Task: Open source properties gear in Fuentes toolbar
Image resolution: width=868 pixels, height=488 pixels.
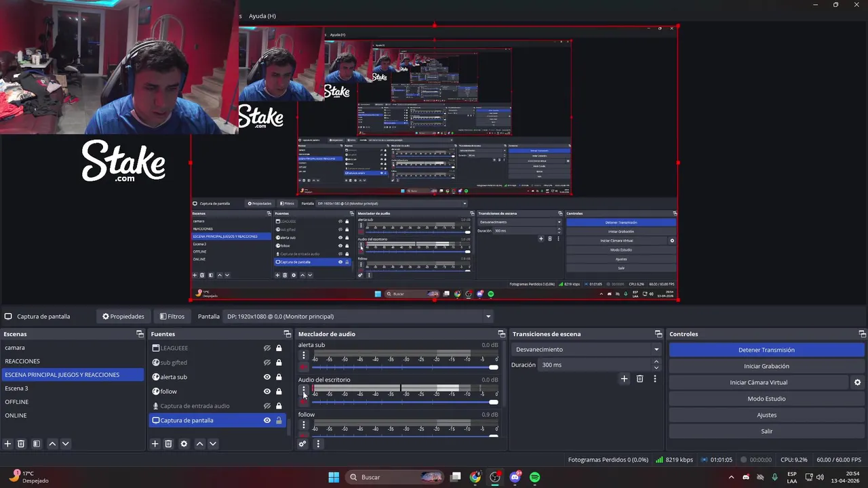Action: click(x=184, y=444)
